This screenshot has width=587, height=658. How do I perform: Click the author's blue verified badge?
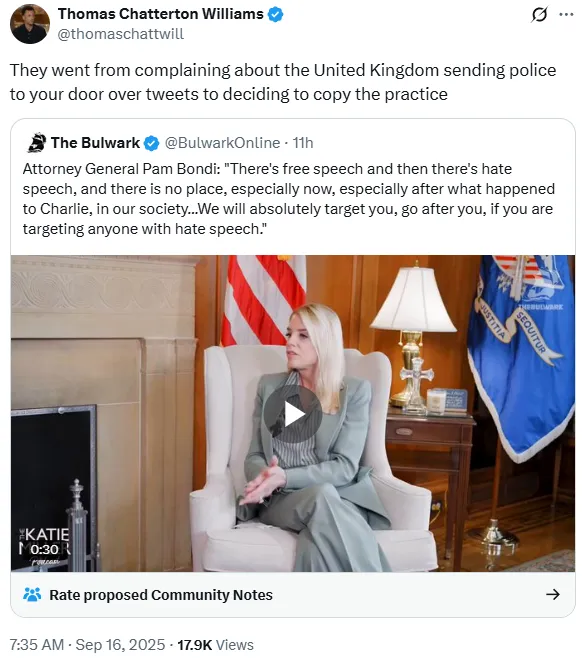pyautogui.click(x=275, y=15)
